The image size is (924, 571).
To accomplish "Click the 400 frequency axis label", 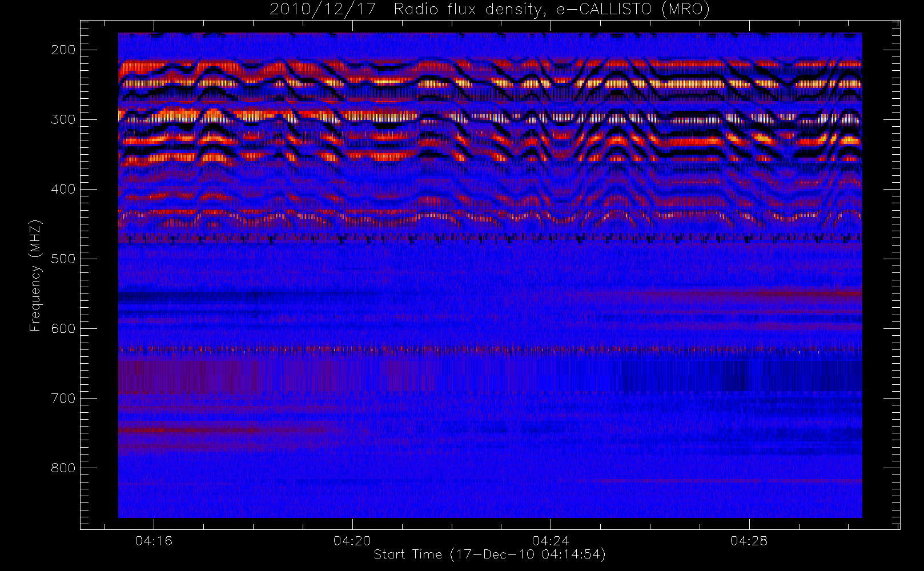I will [63, 189].
